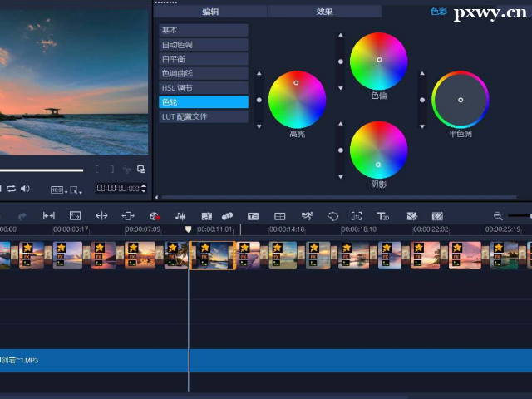
Task: Open the sound mixer waveform icon
Action: (180, 216)
